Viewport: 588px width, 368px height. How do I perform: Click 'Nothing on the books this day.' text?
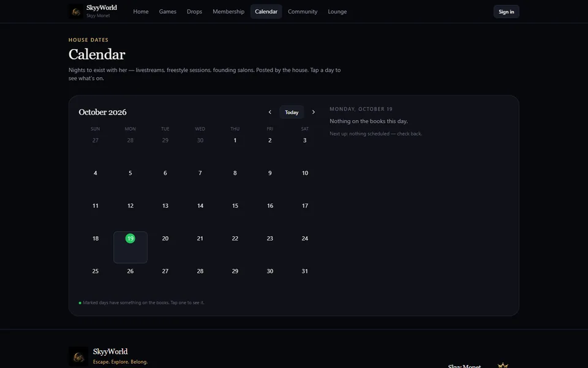[x=369, y=121]
